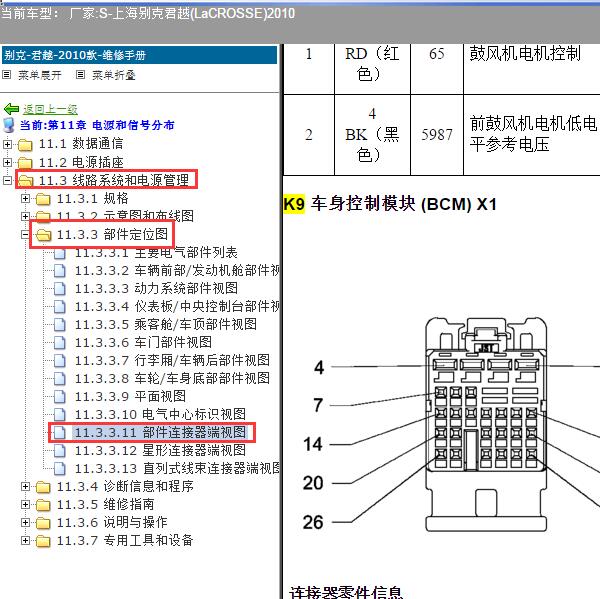Image resolution: width=600 pixels, height=599 pixels.
Task: Click the folder icon of 11.3.4 诊断信息和程序
Action: pos(43,487)
